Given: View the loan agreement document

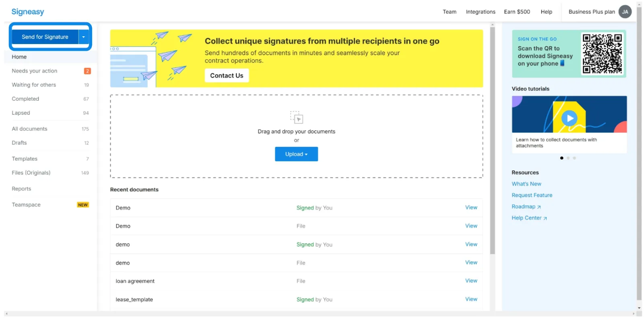Looking at the screenshot, I should coord(471,281).
